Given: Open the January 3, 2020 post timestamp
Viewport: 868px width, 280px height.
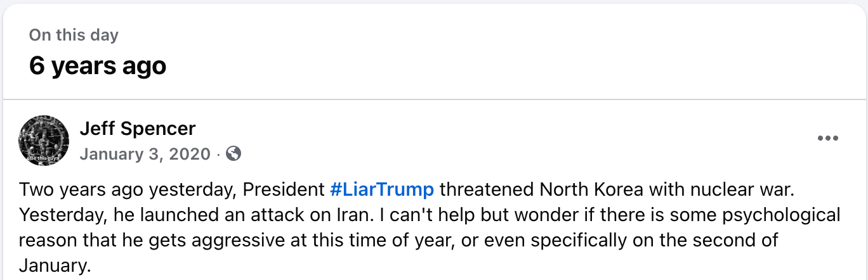Looking at the screenshot, I should [145, 154].
